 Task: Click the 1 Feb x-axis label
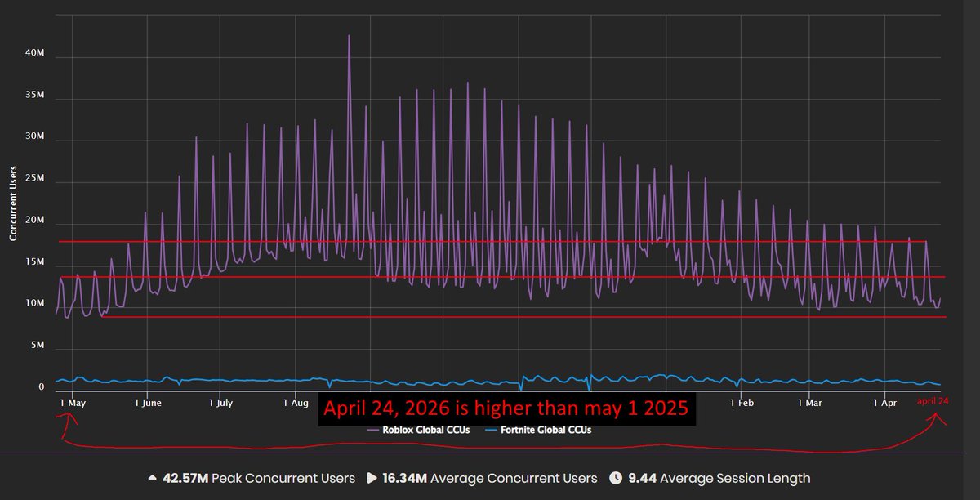pyautogui.click(x=742, y=403)
